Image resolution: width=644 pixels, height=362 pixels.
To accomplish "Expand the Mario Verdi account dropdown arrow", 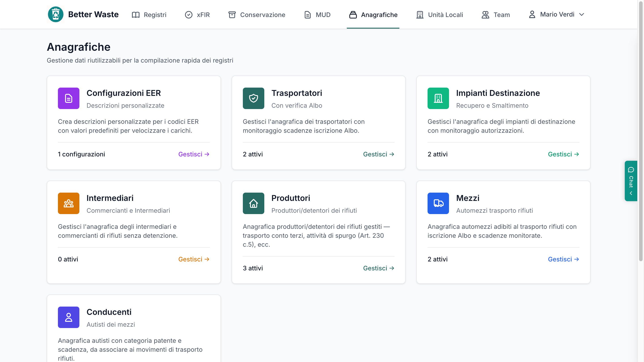I will pyautogui.click(x=581, y=15).
